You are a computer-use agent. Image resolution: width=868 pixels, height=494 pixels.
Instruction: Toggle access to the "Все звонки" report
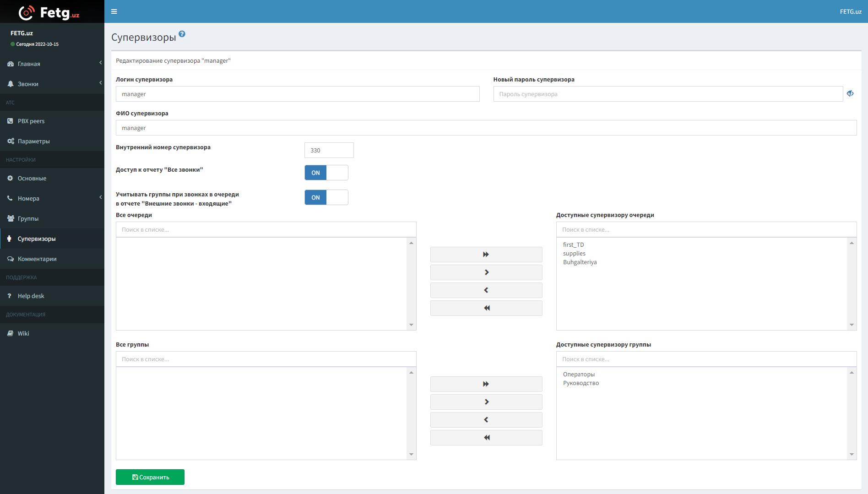tap(326, 173)
